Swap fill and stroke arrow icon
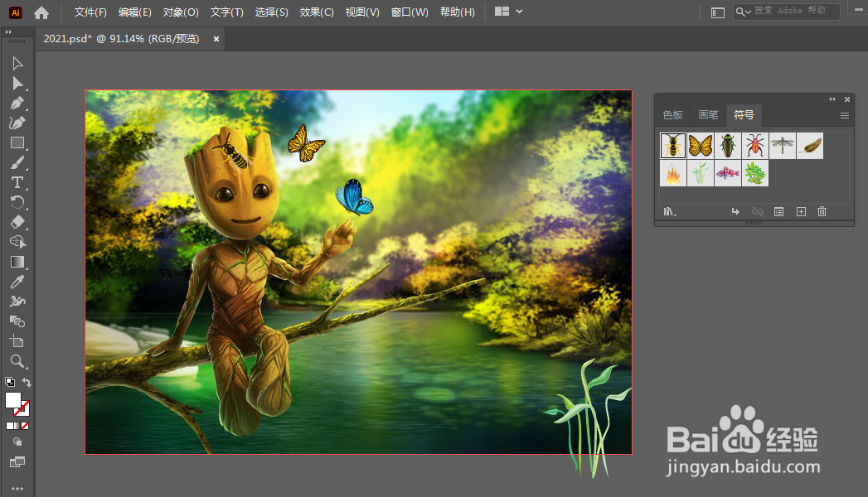The height and width of the screenshot is (497, 868). (x=27, y=382)
